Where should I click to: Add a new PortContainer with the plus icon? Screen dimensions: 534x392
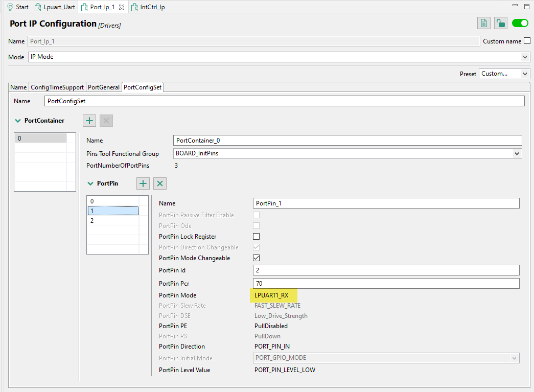click(89, 121)
